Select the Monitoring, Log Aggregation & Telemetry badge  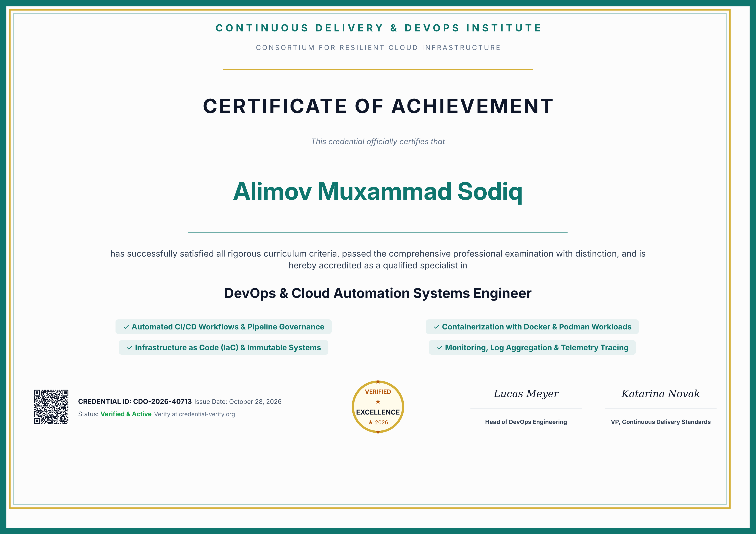pos(532,348)
